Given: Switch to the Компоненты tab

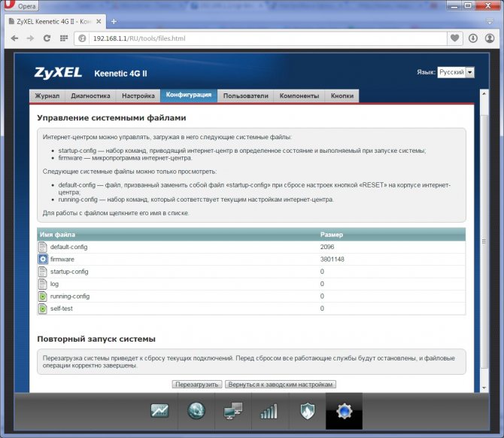Looking at the screenshot, I should pos(299,96).
